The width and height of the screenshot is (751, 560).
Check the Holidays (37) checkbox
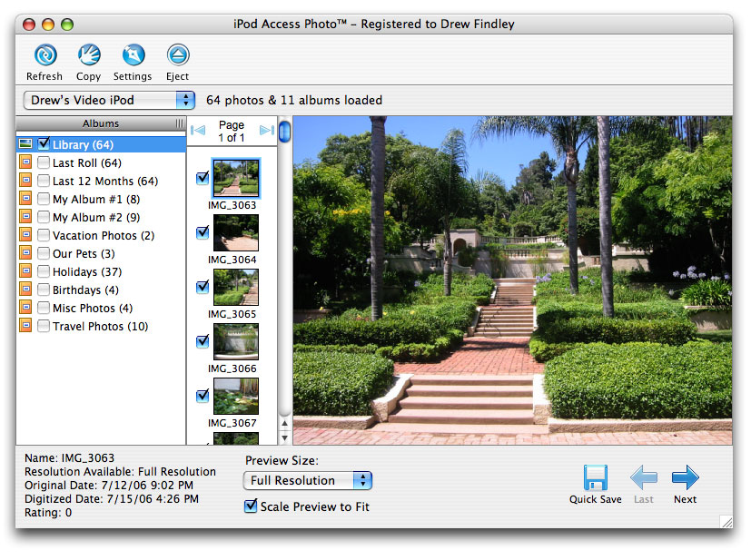44,272
